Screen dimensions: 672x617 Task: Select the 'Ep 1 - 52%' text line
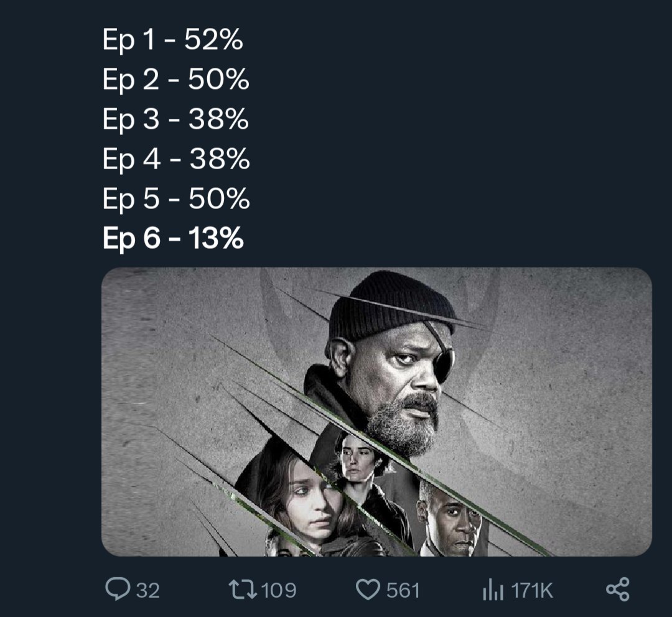coord(173,40)
